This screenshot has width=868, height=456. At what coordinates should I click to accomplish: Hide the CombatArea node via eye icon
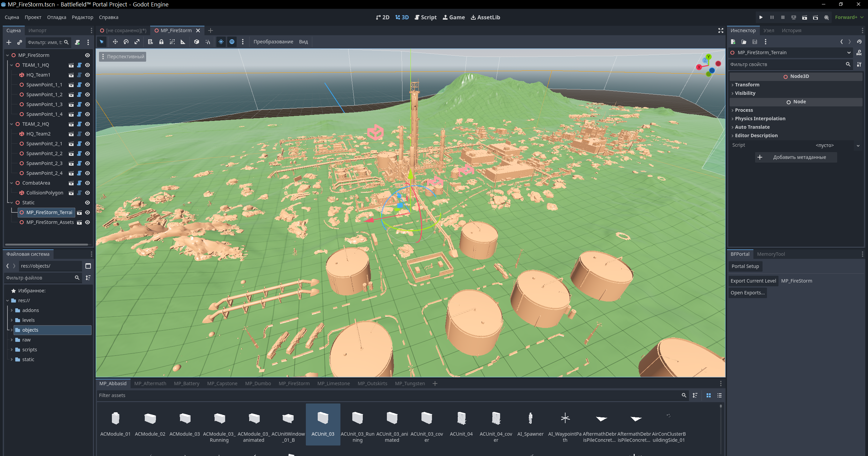[x=87, y=183]
